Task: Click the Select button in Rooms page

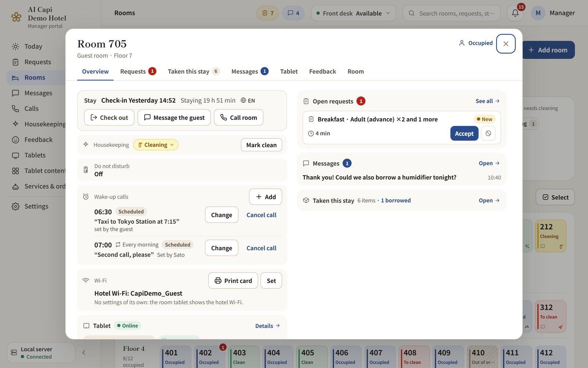Action: pyautogui.click(x=555, y=197)
